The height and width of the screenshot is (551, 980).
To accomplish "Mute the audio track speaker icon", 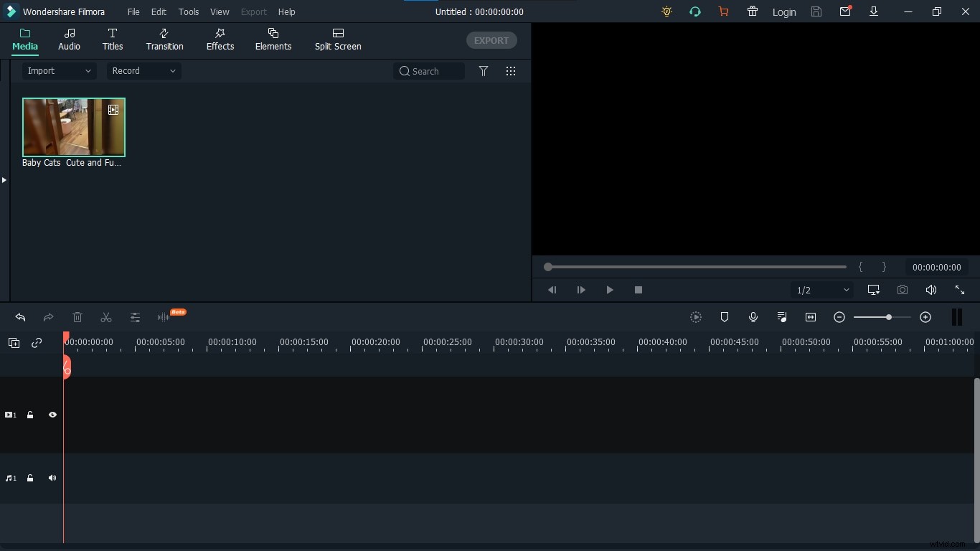I will click(52, 479).
